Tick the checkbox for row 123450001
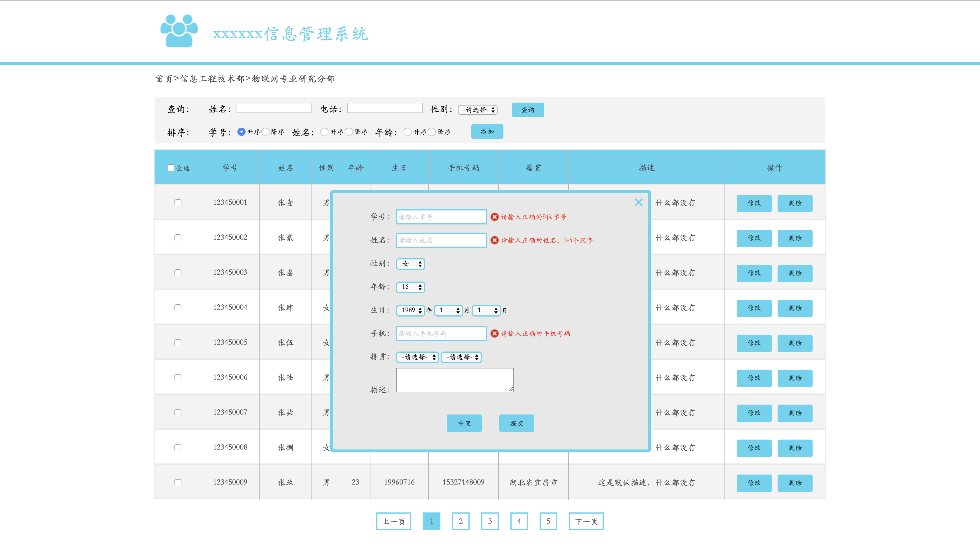The height and width of the screenshot is (548, 980). (x=178, y=203)
